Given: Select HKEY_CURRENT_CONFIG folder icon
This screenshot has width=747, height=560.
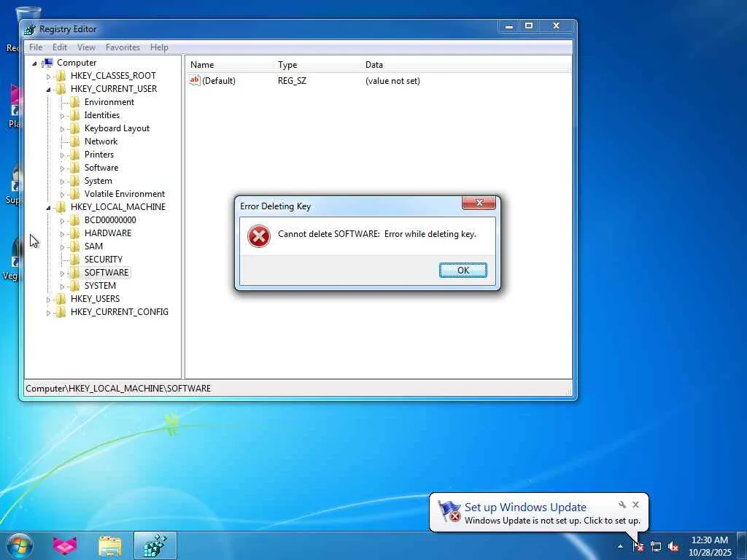Looking at the screenshot, I should tap(61, 312).
